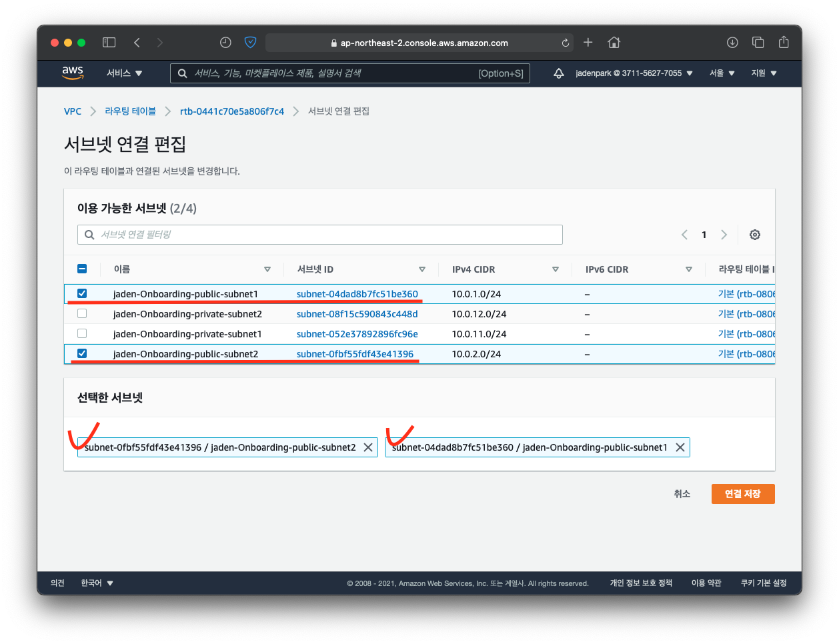Sort by IPv6 CIDR column arrow
The width and height of the screenshot is (839, 644).
(x=689, y=269)
